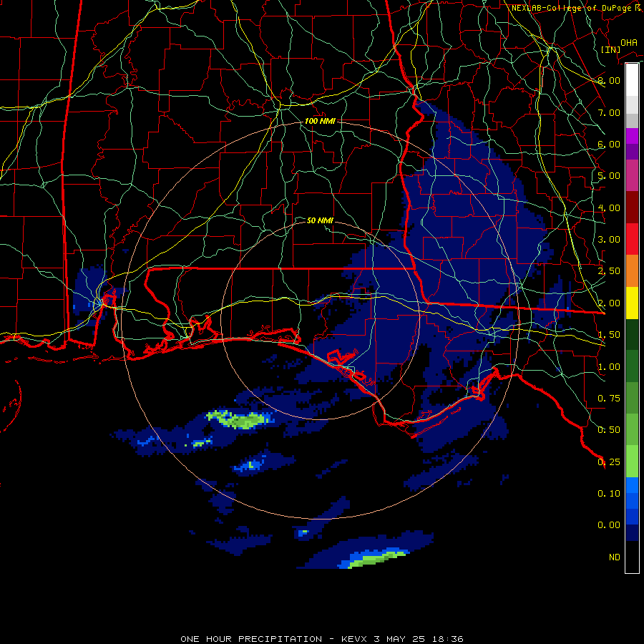The height and width of the screenshot is (644, 644).
Task: Click the 7.00 legend value
Action: point(609,112)
